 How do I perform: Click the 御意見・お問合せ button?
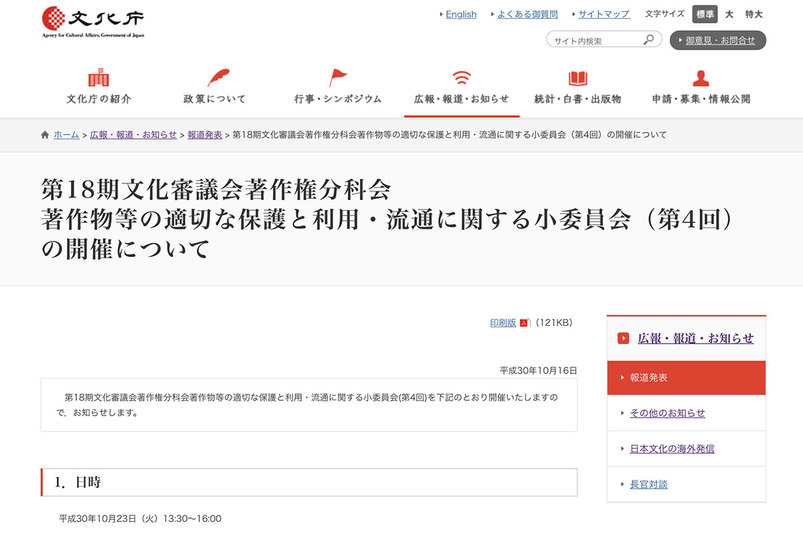coord(718,40)
